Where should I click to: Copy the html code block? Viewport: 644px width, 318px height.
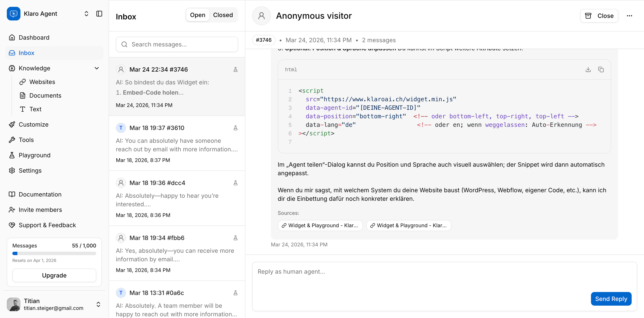(x=601, y=69)
